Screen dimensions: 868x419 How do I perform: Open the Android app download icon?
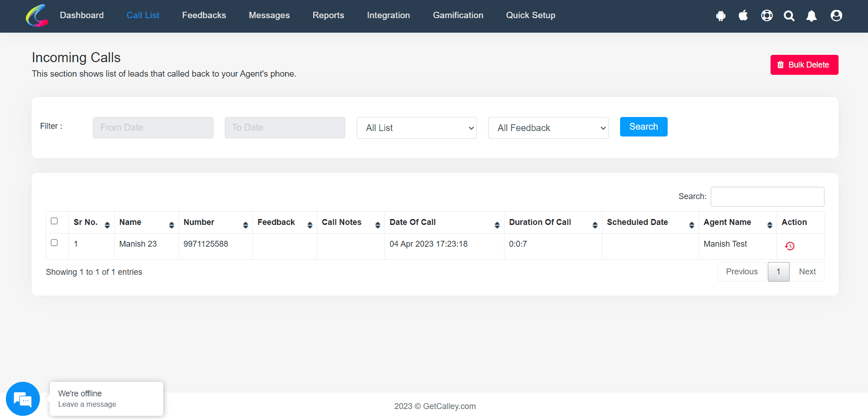click(x=721, y=16)
